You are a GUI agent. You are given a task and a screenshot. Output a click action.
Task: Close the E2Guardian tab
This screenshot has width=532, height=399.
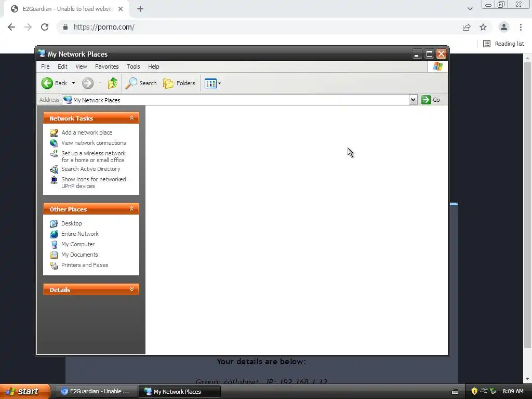[x=121, y=9]
